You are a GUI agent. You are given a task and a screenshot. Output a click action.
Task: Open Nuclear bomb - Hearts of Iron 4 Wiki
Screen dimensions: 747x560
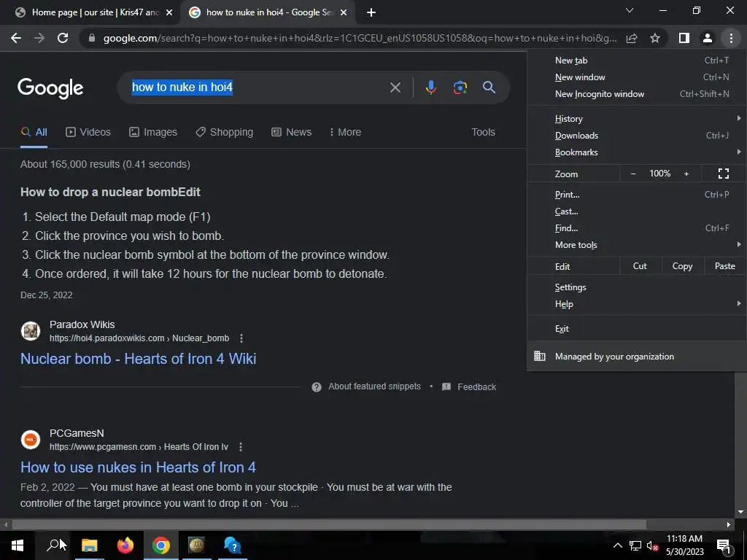[138, 359]
